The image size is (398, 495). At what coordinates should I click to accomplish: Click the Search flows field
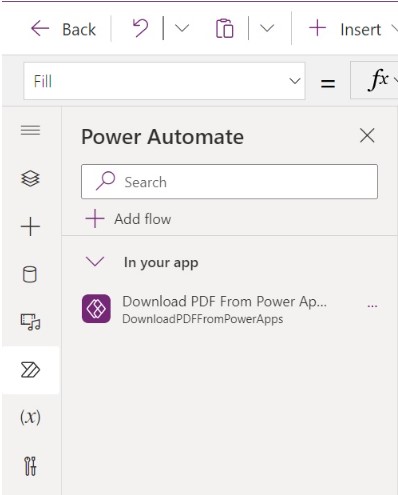tap(229, 182)
